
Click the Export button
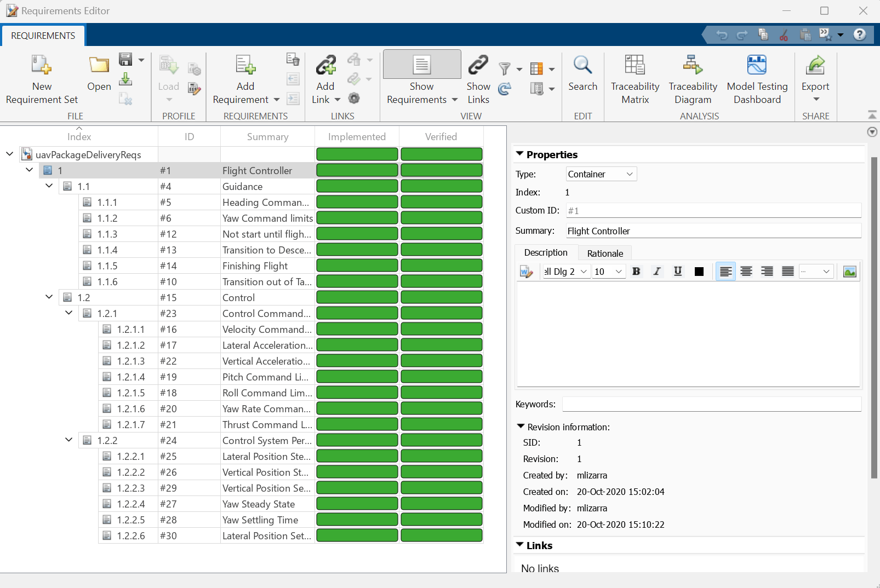coord(815,78)
